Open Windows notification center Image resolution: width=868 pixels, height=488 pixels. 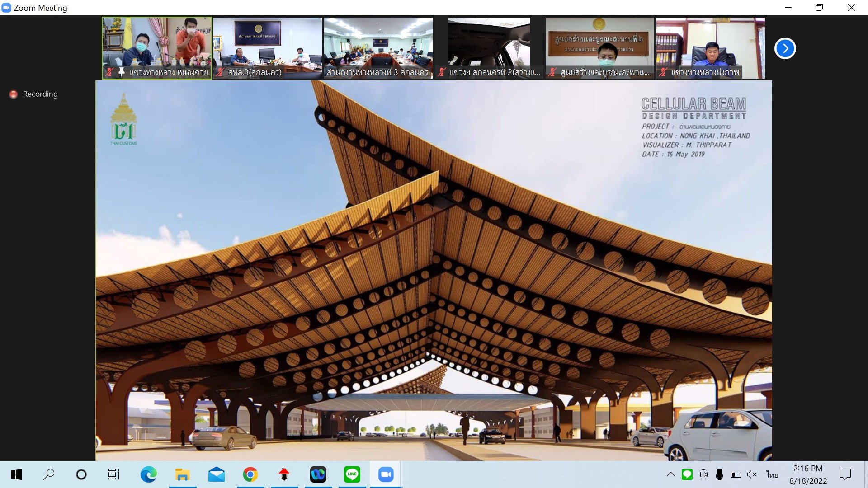pyautogui.click(x=845, y=474)
